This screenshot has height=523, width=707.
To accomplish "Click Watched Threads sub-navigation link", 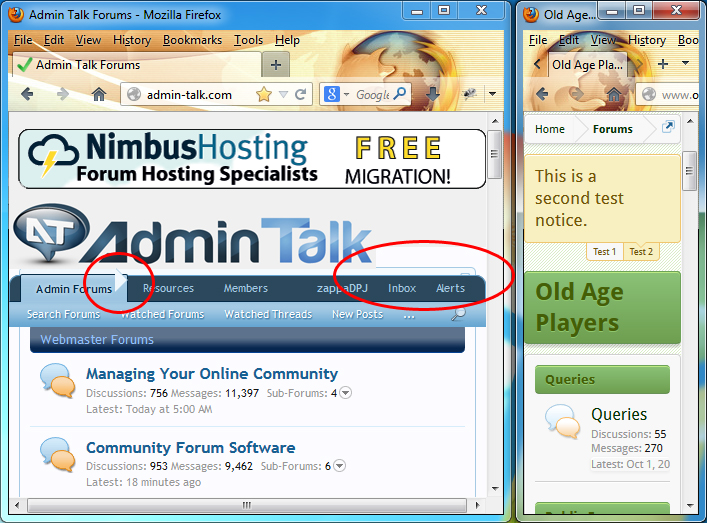I will (268, 314).
